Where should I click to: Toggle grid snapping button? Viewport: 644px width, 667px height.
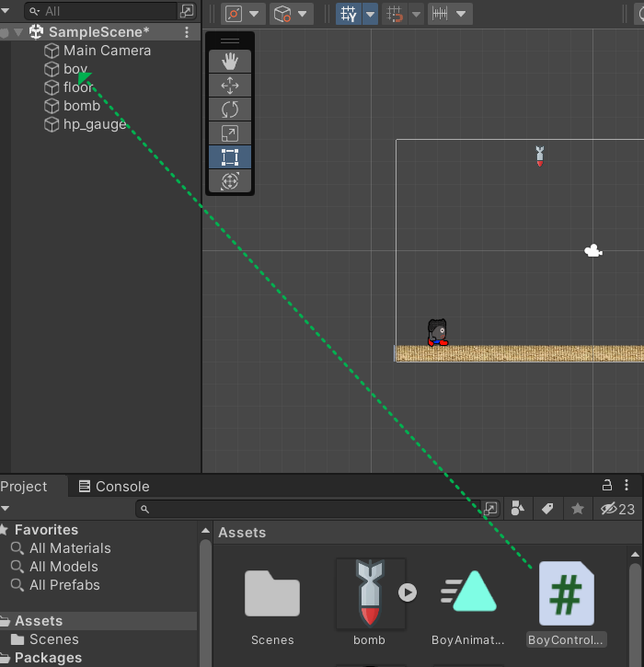pos(395,14)
